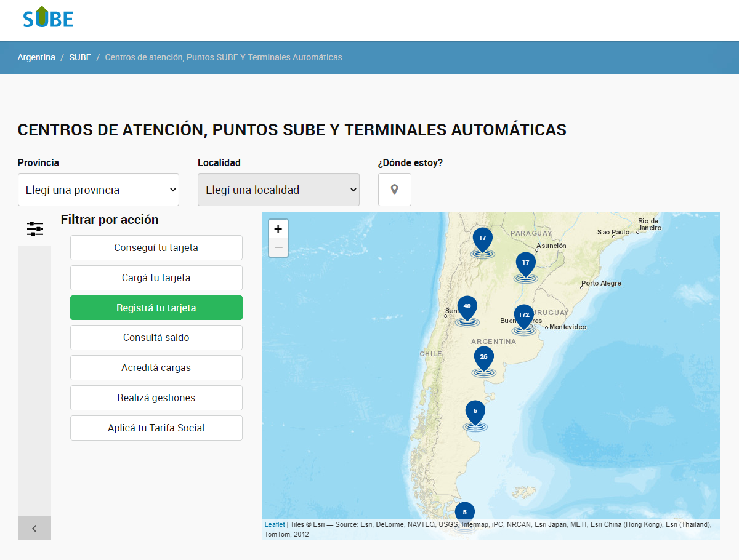Viewport: 739px width, 560px height.
Task: Select the 40-point marker cluster near San Juan
Action: click(467, 305)
